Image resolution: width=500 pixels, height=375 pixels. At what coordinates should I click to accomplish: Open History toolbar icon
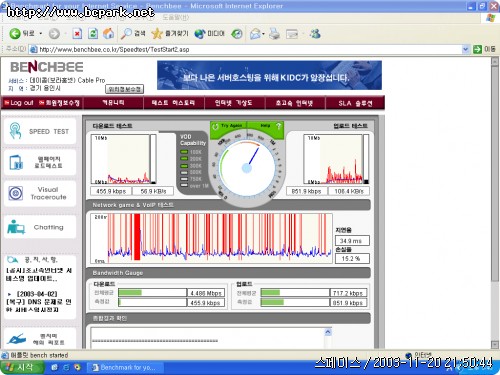click(x=237, y=34)
